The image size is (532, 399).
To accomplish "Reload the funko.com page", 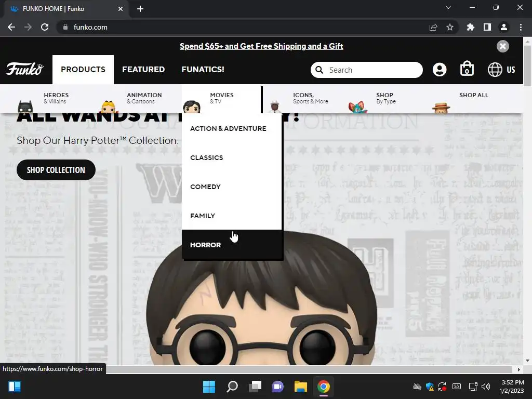I will point(45,27).
